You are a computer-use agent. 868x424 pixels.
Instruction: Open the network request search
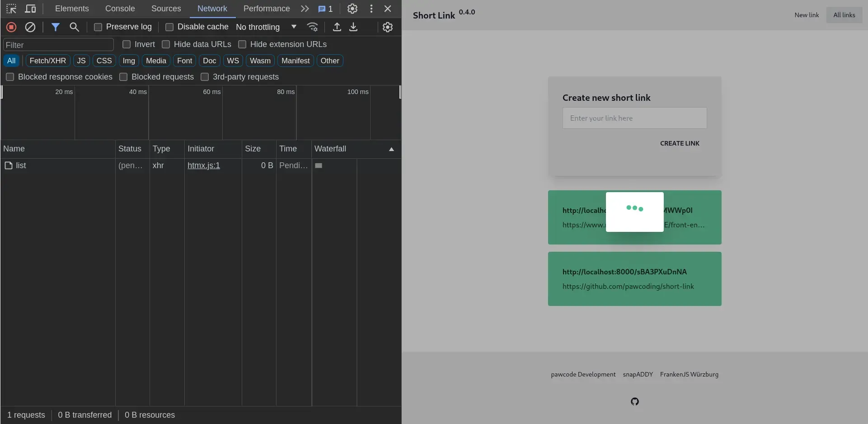(x=74, y=27)
